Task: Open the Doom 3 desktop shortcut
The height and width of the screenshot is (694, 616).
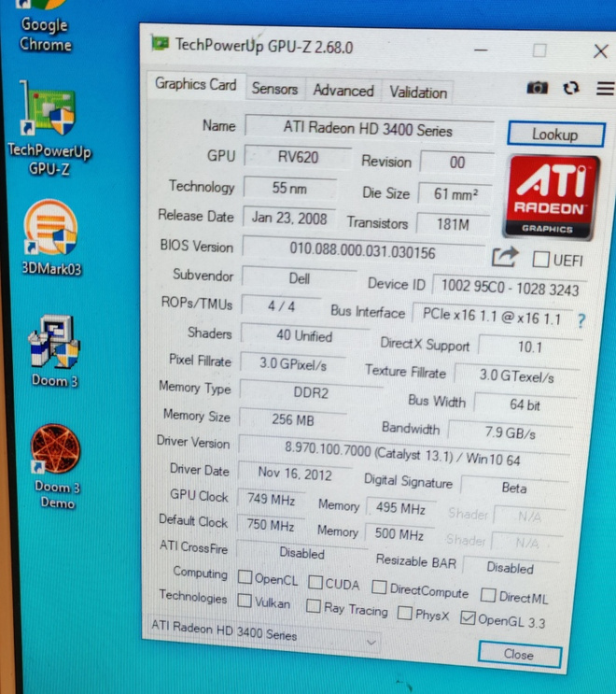Action: pyautogui.click(x=54, y=351)
